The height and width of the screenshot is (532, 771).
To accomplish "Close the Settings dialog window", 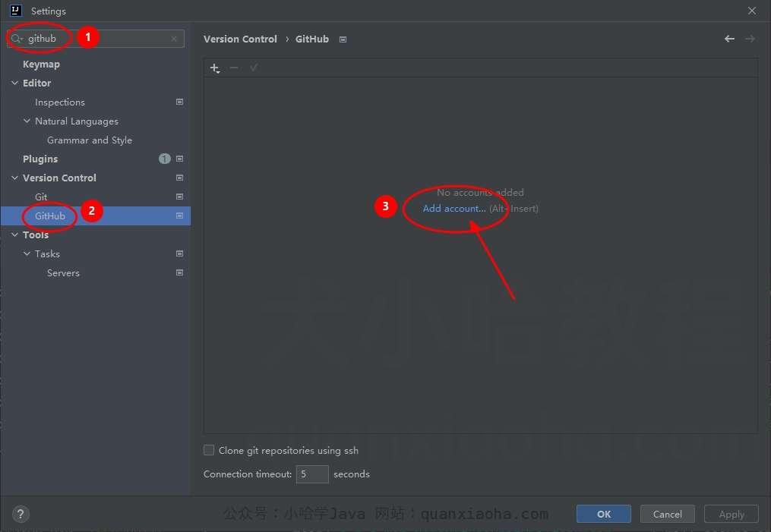I will (x=752, y=11).
